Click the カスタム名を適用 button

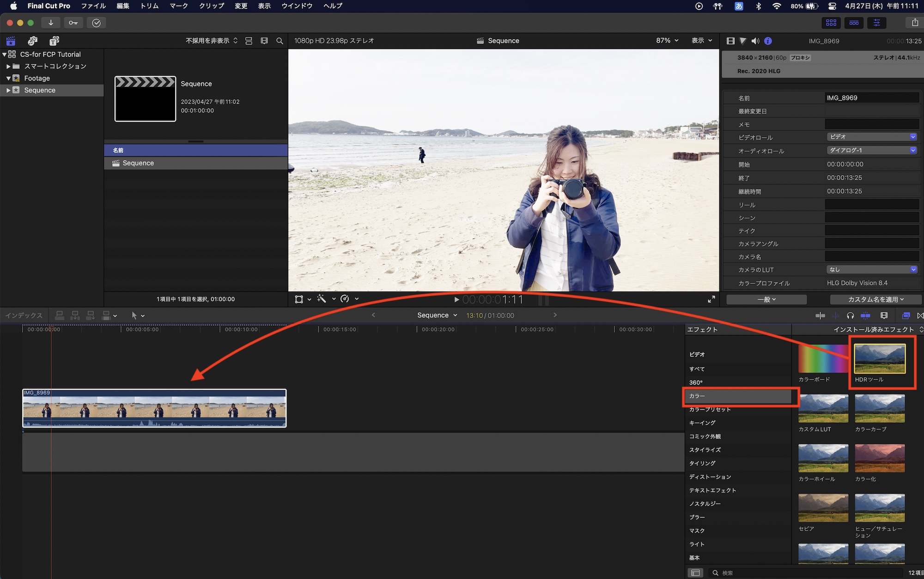(875, 299)
